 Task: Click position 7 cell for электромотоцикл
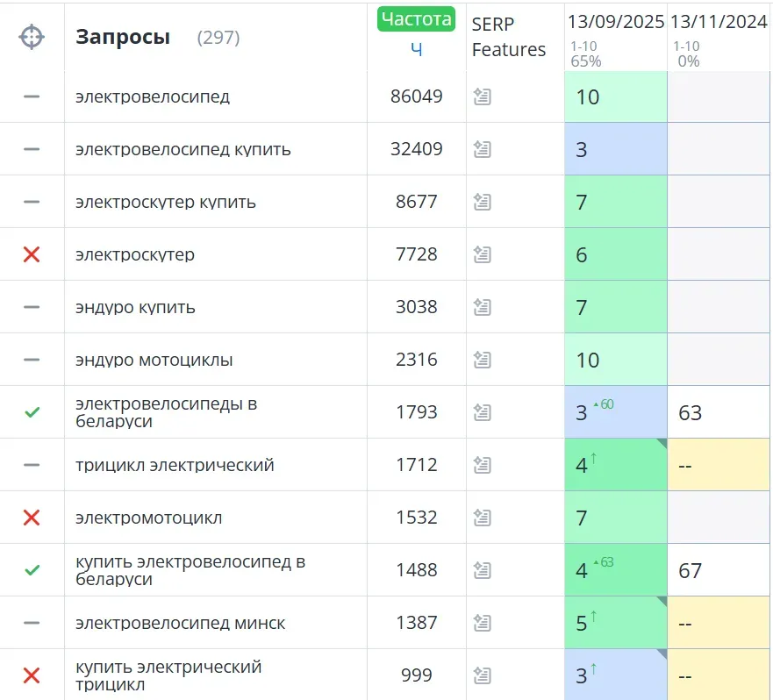coord(616,518)
